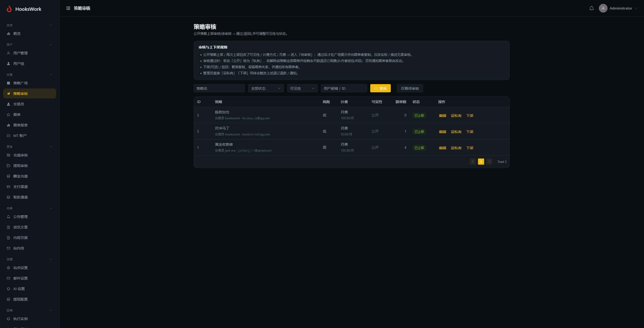Open the 充值审核 menu item
This screenshot has width=644, height=328.
tap(30, 155)
